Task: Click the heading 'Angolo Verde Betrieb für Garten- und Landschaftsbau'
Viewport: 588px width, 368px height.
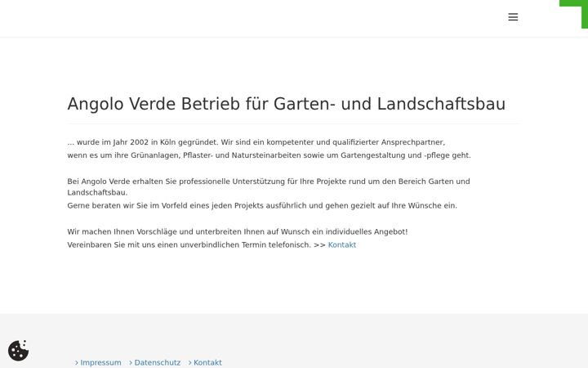Action: pos(287,104)
